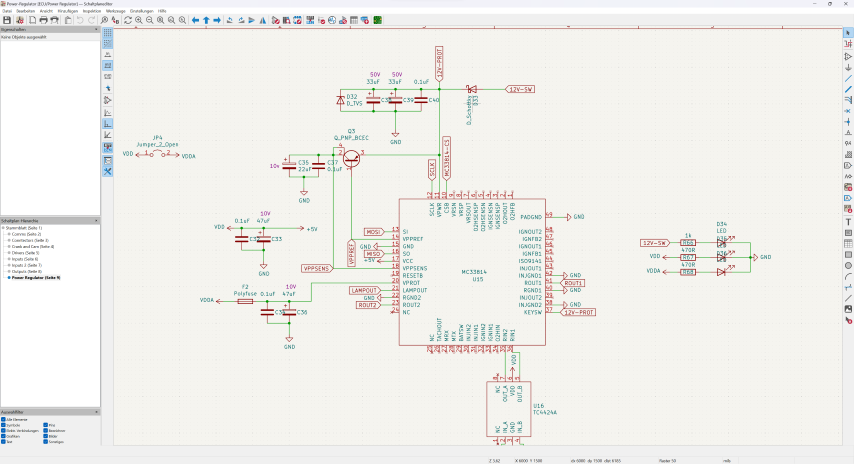The width and height of the screenshot is (854, 464).
Task: Toggle the grid display icon
Action: 108,33
